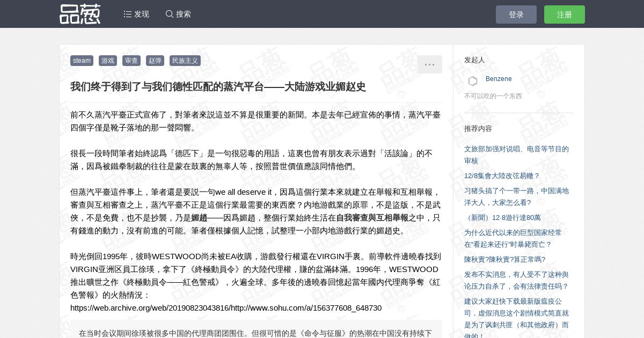Click the magnifier icon beside 搜索
Viewport: 644px width, 338px height.
170,14
